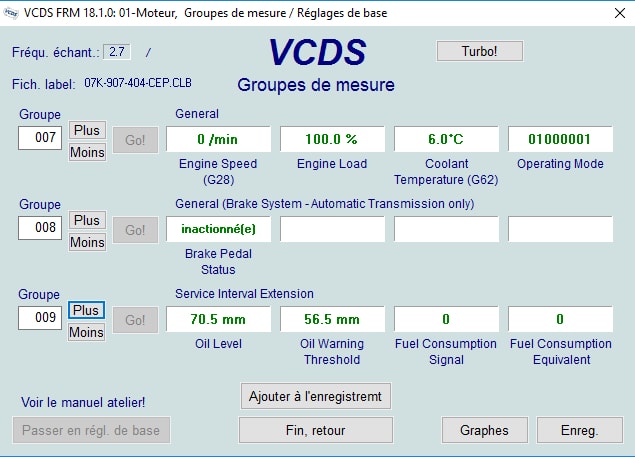This screenshot has height=457, width=635.
Task: Focus the group 009 number field
Action: click(x=40, y=318)
